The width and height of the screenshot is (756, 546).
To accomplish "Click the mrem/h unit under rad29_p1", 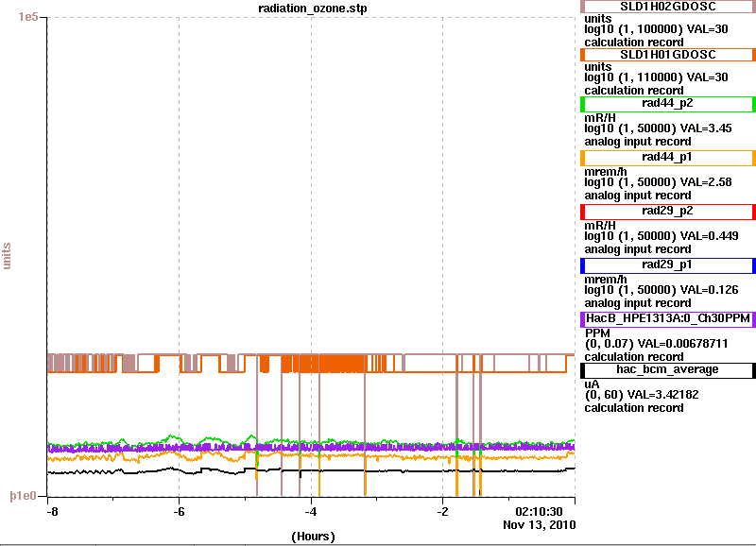I will (x=606, y=280).
